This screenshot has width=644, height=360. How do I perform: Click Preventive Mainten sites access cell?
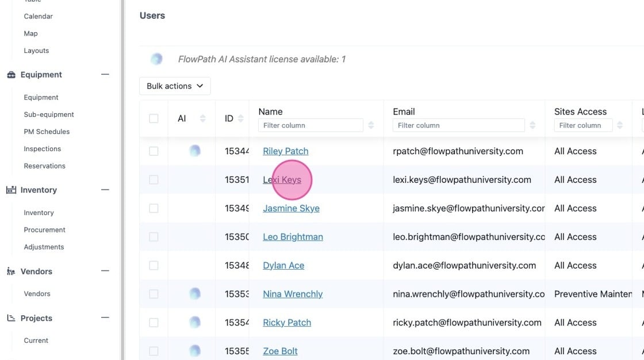pyautogui.click(x=593, y=294)
